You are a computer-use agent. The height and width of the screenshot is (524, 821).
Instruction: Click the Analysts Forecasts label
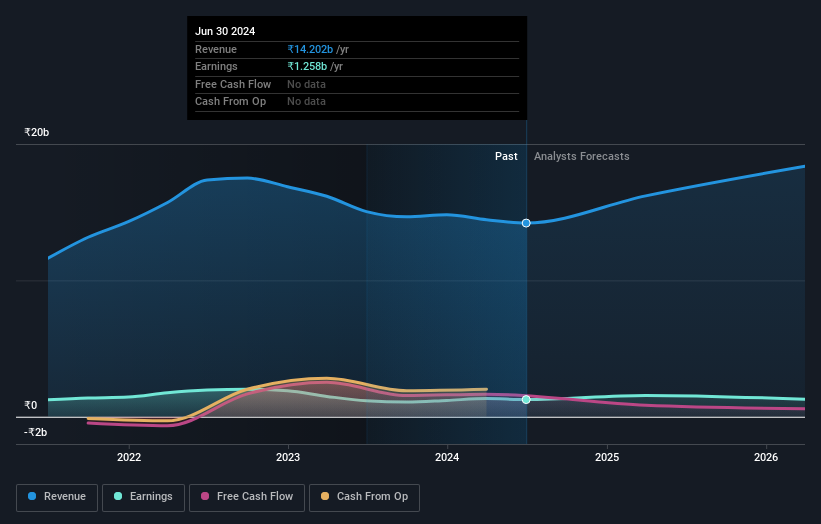(x=582, y=156)
